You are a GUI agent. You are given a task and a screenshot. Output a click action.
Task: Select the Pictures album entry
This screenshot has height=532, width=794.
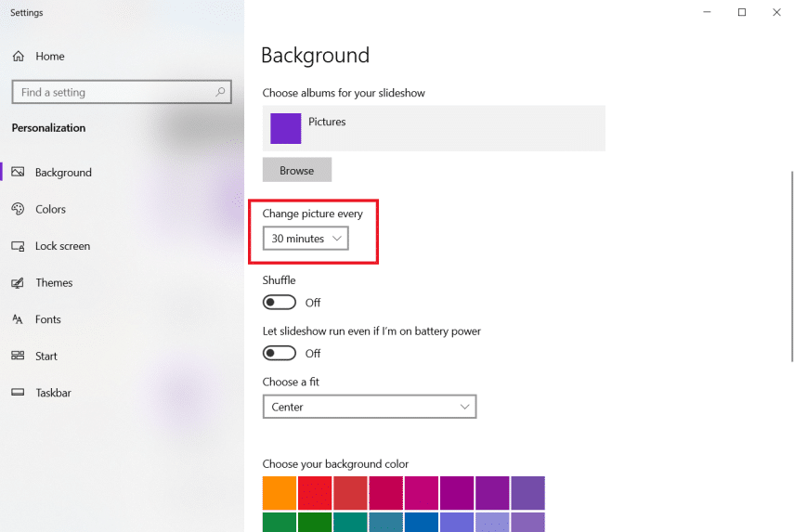click(x=434, y=128)
